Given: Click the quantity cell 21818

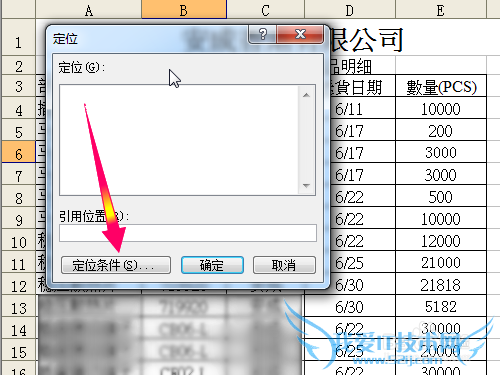Looking at the screenshot, I should point(441,284).
